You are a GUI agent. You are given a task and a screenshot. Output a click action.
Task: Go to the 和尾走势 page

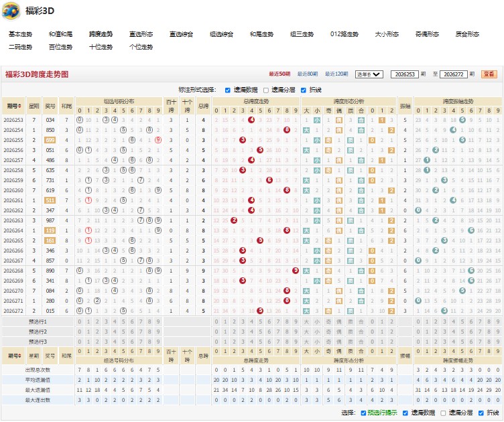pyautogui.click(x=261, y=34)
